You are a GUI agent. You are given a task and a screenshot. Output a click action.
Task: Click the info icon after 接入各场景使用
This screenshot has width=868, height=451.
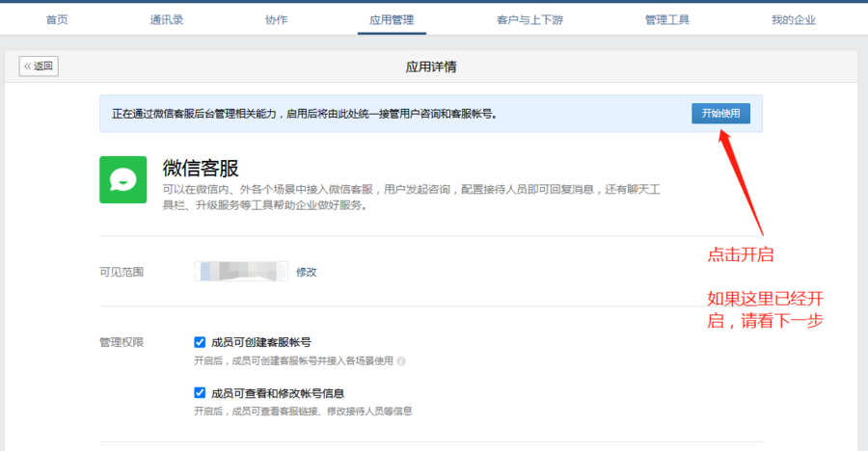401,360
